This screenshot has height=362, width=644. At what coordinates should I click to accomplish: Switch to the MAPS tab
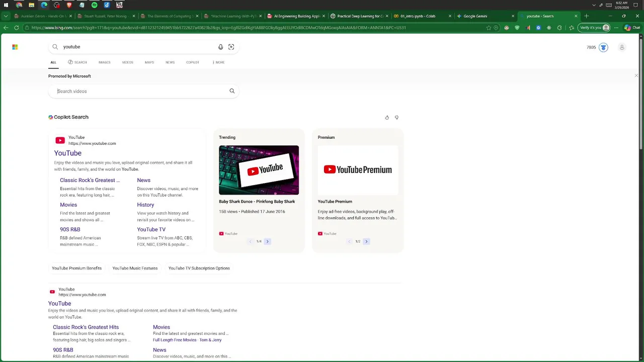(x=149, y=62)
